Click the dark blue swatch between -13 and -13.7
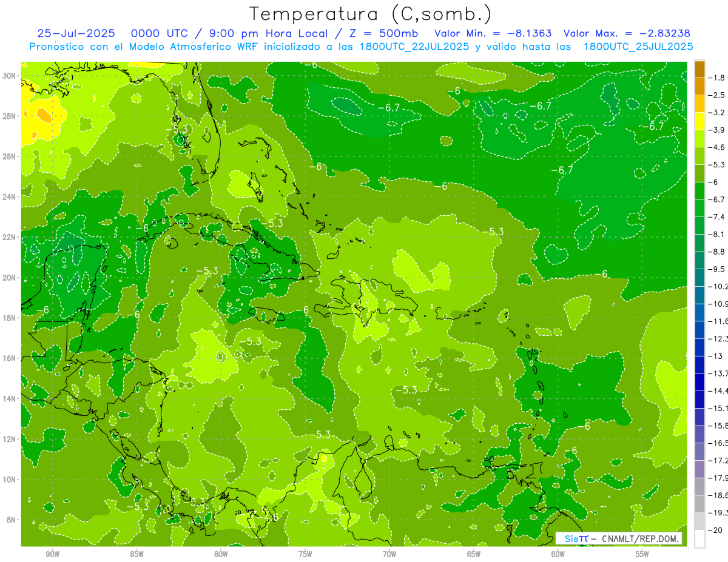Screen dimensions: 728x562 click(x=699, y=364)
